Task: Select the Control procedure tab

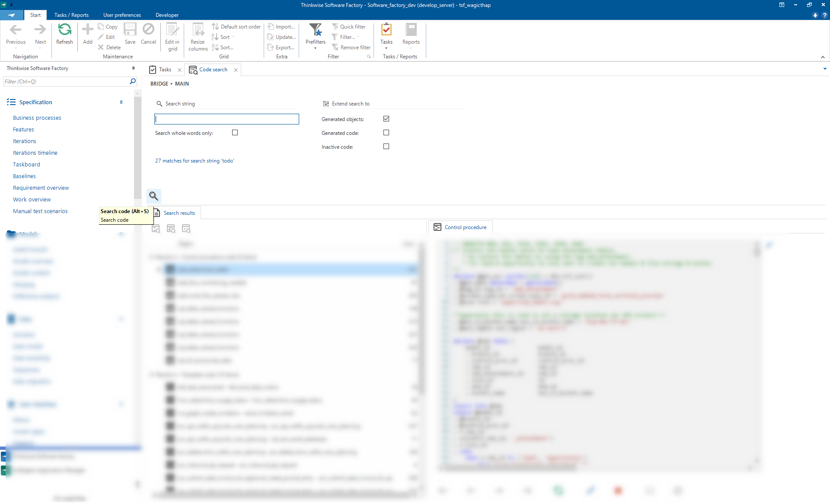Action: point(460,227)
